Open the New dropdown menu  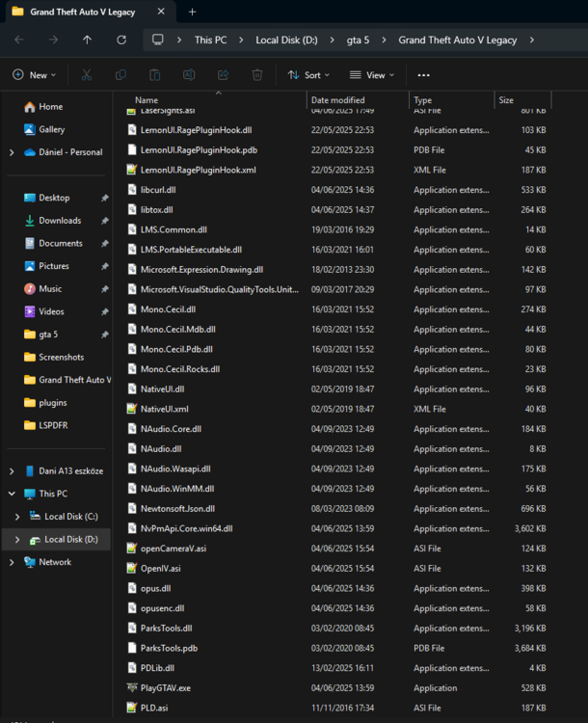tap(34, 75)
